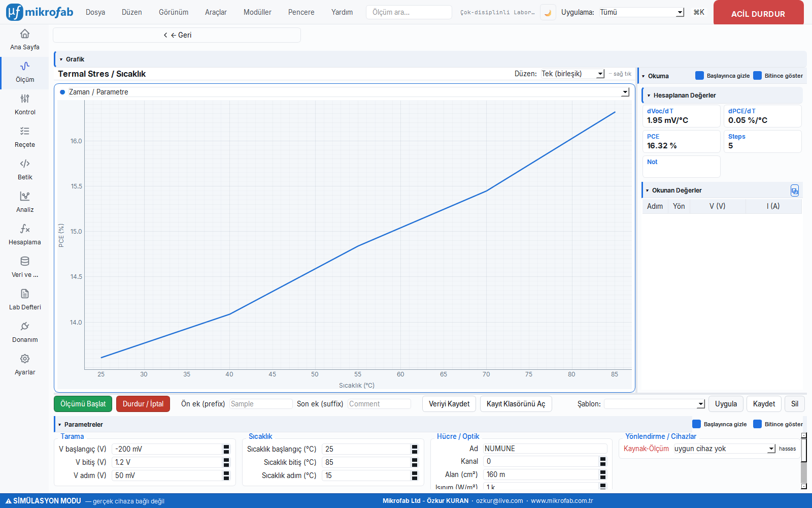Click V başlangıç stepper control
The image size is (812, 508).
226,449
